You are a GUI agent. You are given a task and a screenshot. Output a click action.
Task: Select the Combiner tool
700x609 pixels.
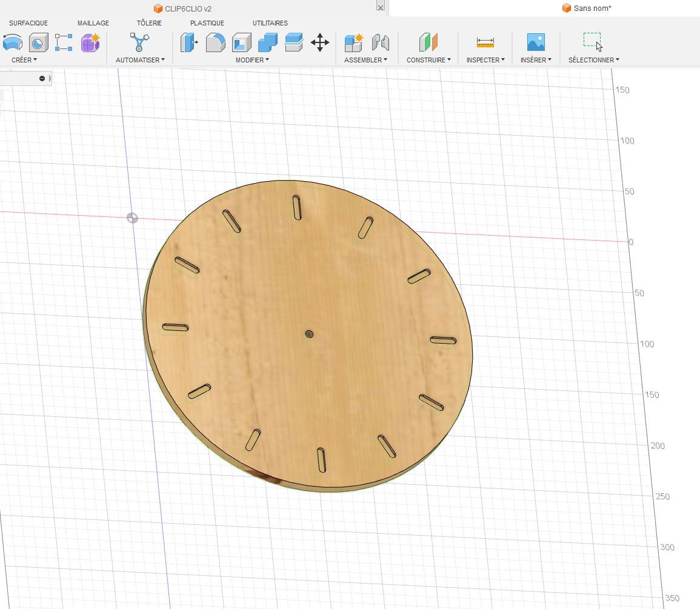pos(268,42)
